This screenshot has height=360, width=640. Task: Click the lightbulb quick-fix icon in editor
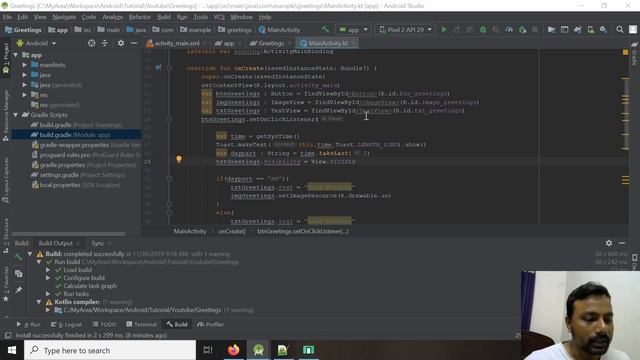179,159
